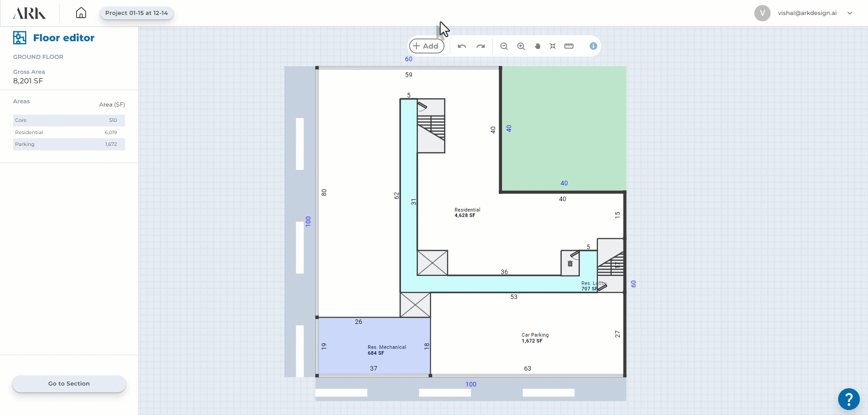Click the Add button in the toolbar
This screenshot has width=868, height=415.
[x=426, y=46]
